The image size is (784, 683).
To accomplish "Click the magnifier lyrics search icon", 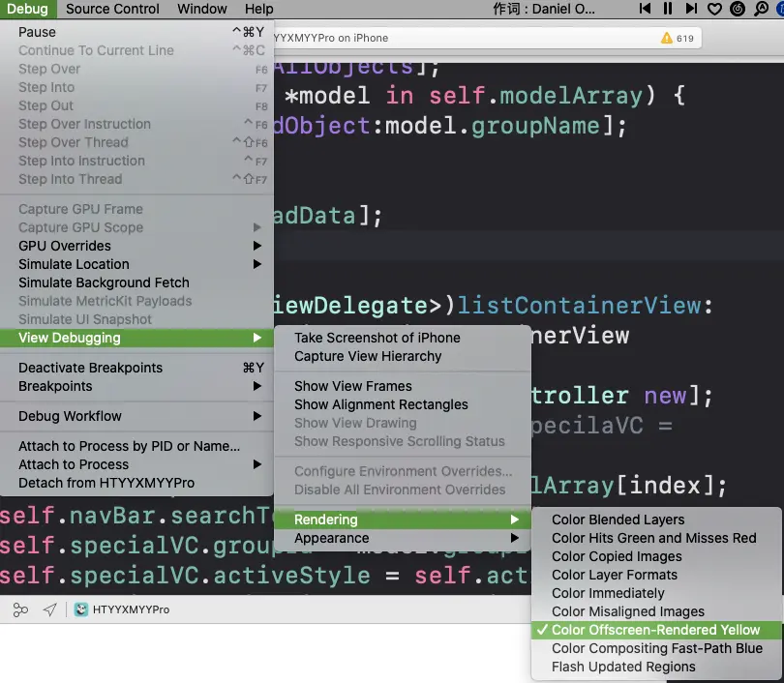I will 761,9.
